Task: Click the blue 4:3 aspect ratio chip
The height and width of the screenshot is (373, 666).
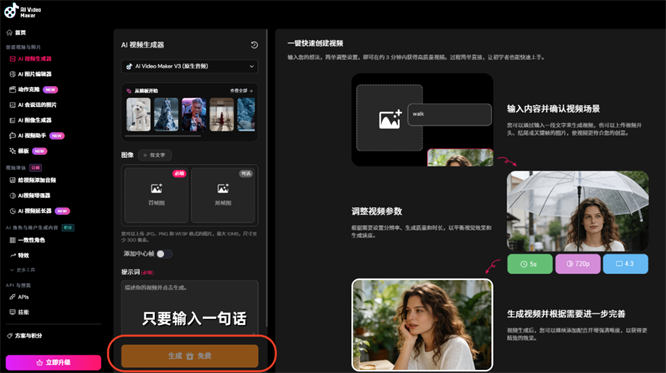Action: coord(625,264)
